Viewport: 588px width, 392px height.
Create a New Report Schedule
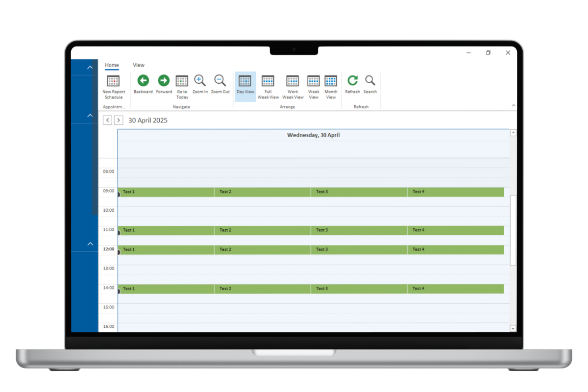[x=114, y=87]
